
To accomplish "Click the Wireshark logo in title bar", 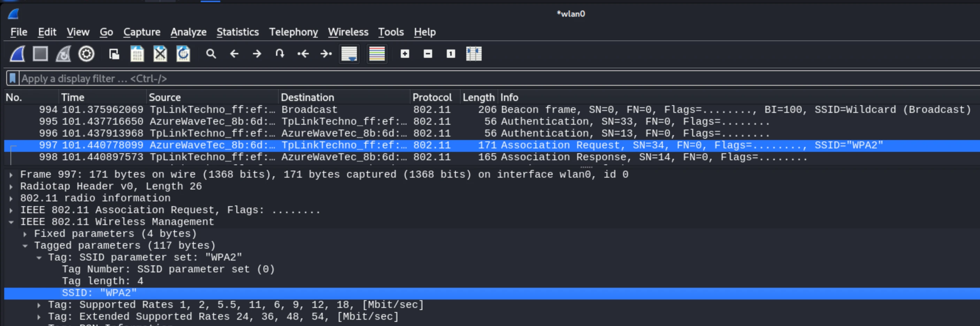I will [x=13, y=14].
